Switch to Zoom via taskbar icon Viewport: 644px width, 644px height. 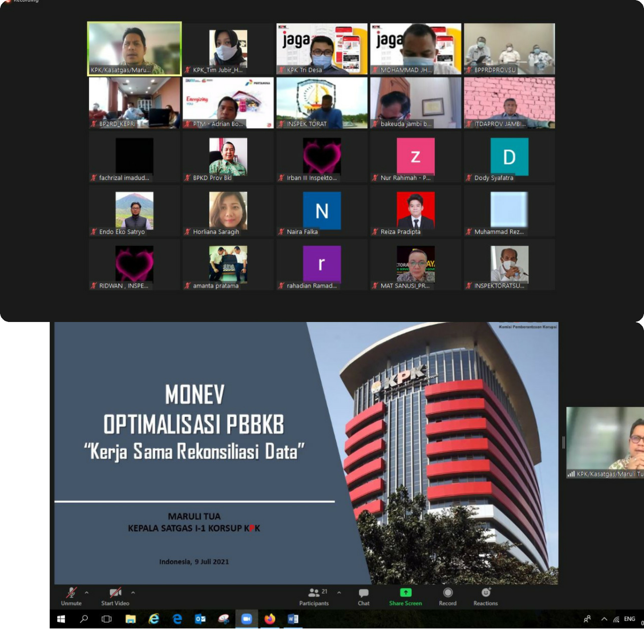(x=247, y=619)
